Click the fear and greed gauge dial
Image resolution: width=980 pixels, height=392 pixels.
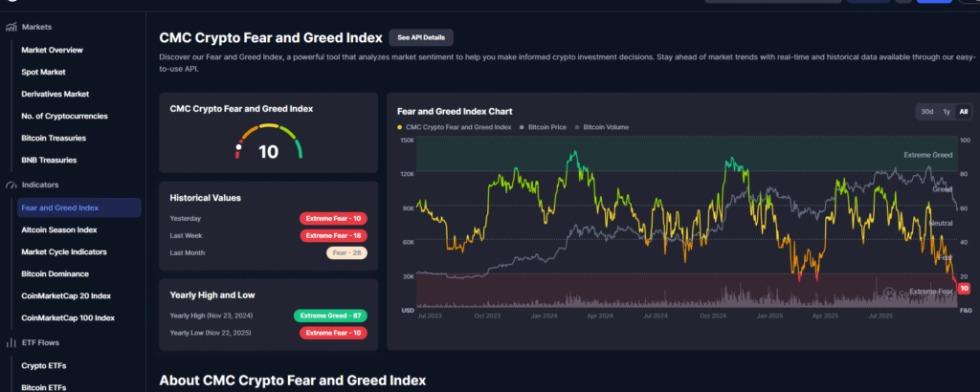coord(268,142)
